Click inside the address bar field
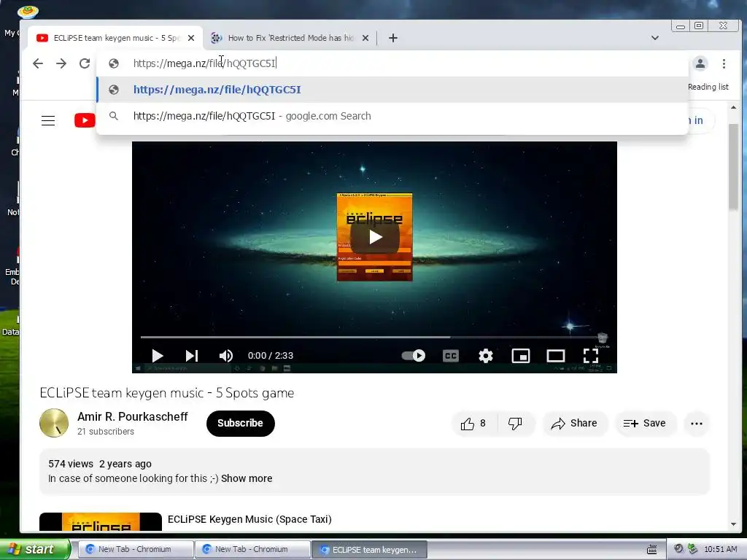Screen dimensions: 747x560 (x=392, y=63)
